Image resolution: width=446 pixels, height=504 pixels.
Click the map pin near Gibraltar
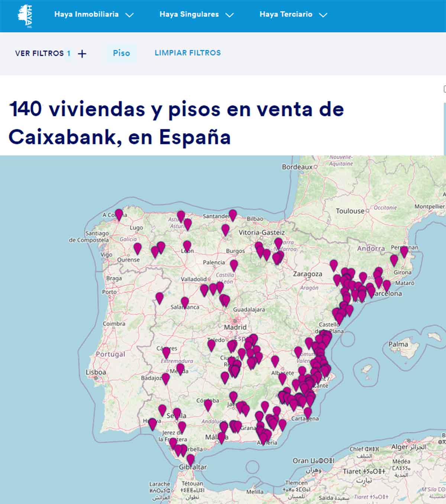pyautogui.click(x=190, y=459)
